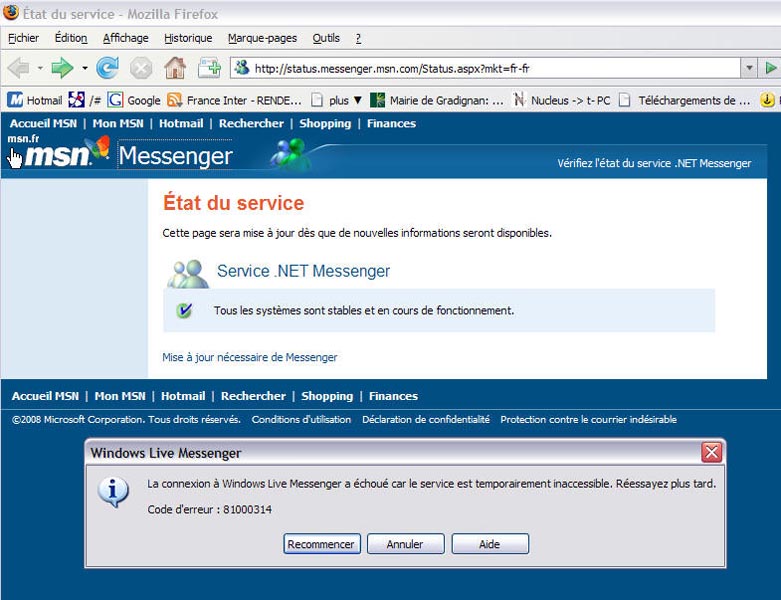
Task: Click top Finances link
Action: [391, 123]
